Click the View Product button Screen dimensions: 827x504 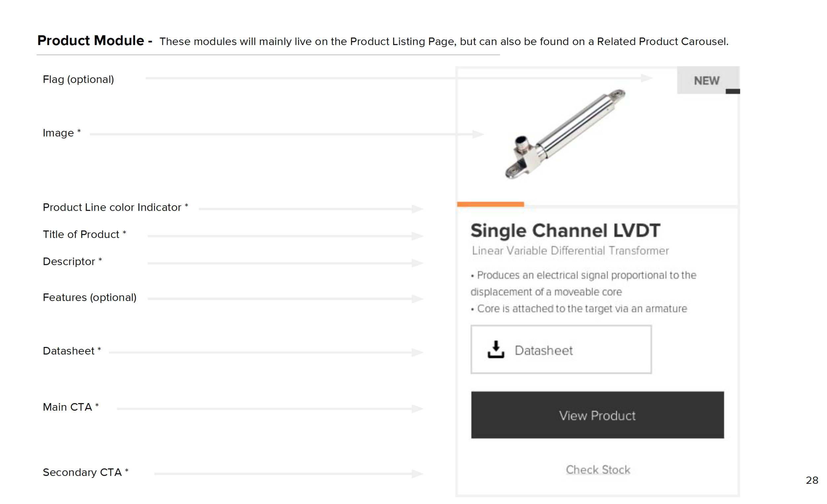click(x=597, y=415)
